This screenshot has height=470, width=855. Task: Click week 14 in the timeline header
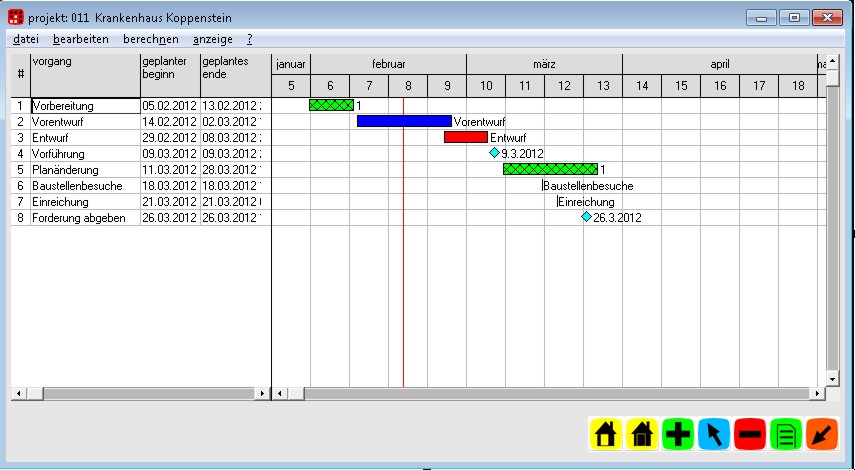(642, 86)
